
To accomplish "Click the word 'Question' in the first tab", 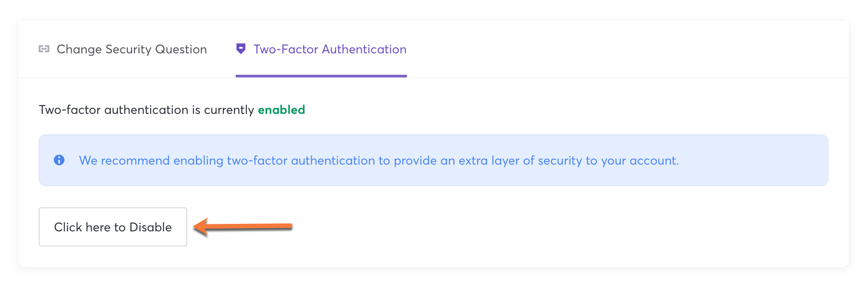I will click(x=181, y=49).
